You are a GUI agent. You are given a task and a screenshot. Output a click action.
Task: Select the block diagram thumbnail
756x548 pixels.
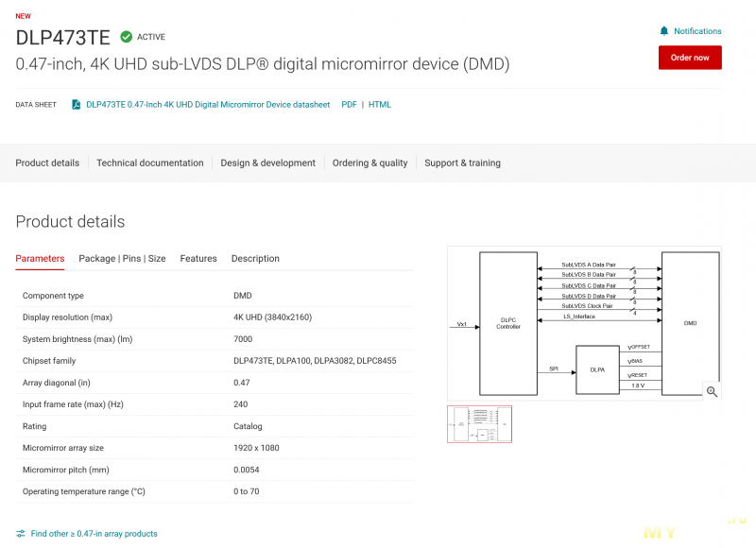[x=479, y=424]
